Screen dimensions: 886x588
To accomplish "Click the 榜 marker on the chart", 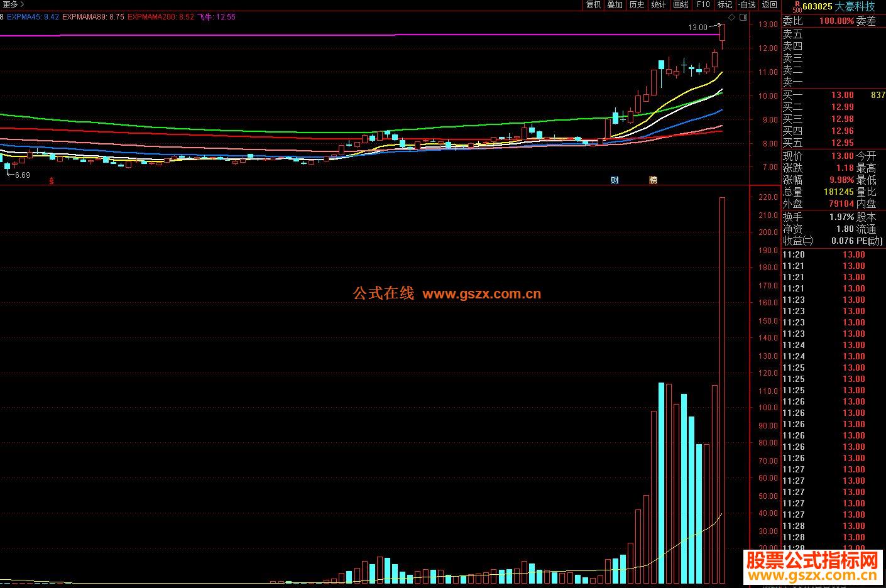I will [x=653, y=180].
